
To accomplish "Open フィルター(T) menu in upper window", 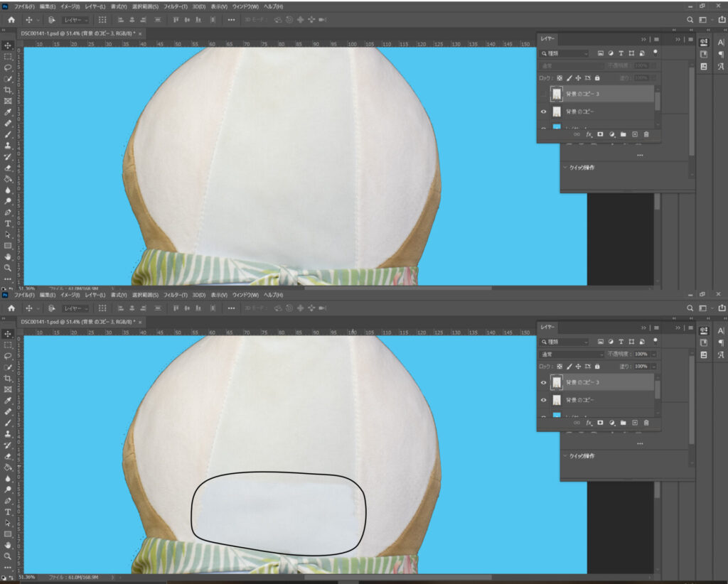I will coord(176,6).
